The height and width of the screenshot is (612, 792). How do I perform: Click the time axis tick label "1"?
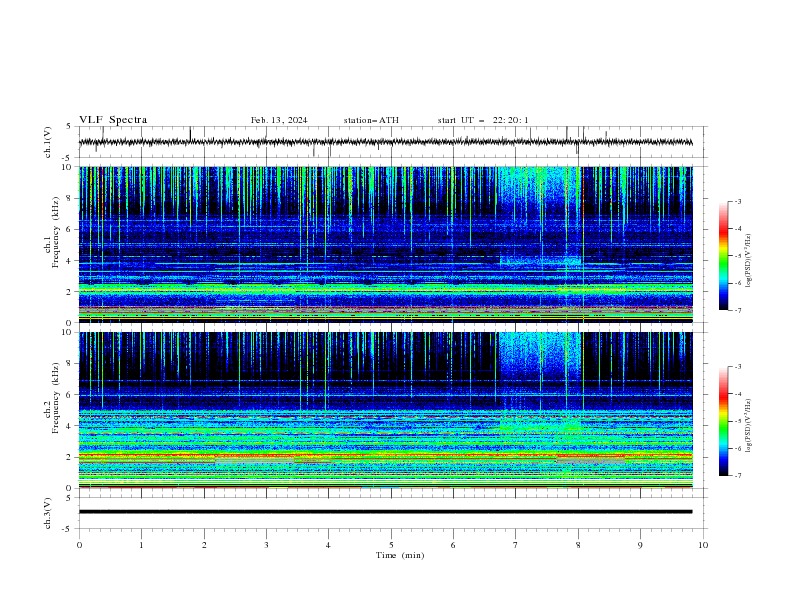tap(141, 545)
